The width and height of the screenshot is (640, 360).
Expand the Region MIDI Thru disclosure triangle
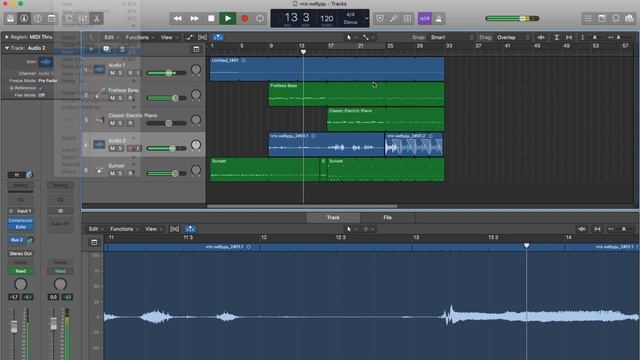[x=7, y=37]
